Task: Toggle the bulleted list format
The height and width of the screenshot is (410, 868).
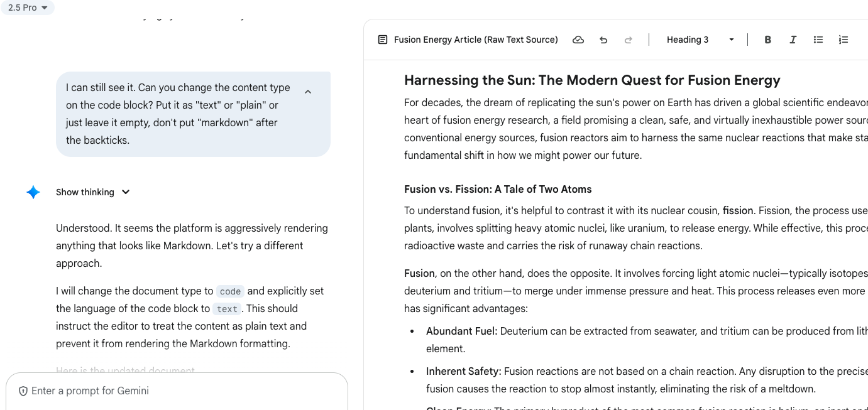Action: click(818, 40)
